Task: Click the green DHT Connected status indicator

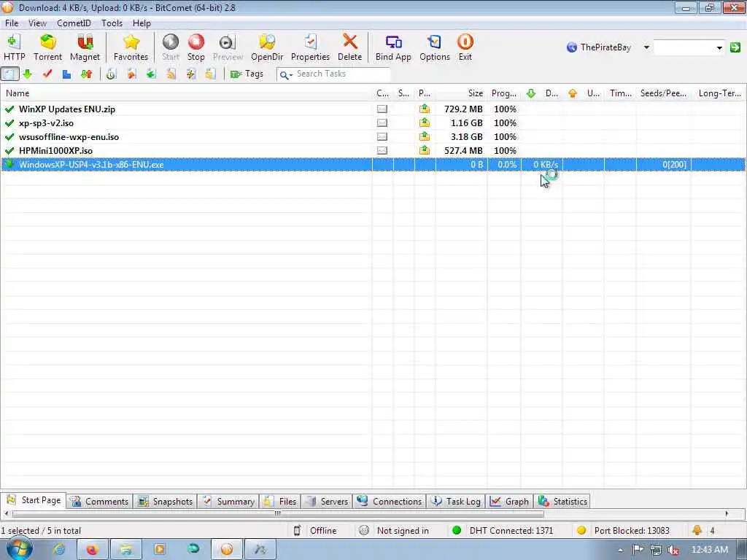Action: [457, 530]
